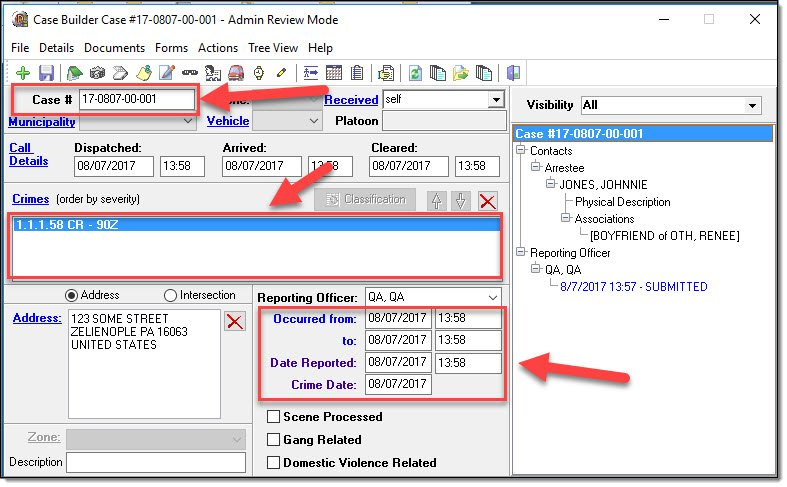Image resolution: width=787 pixels, height=487 pixels.
Task: Delete selected crime with red X
Action: pos(487,200)
